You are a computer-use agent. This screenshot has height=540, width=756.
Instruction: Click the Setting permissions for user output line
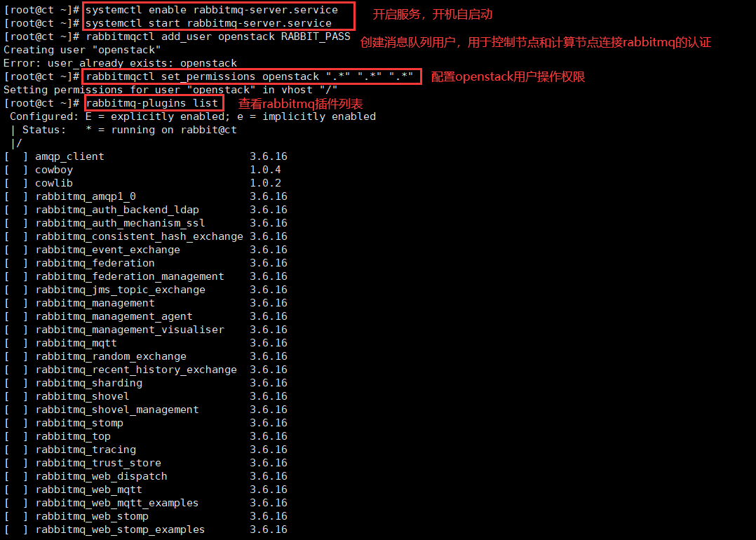pos(170,90)
